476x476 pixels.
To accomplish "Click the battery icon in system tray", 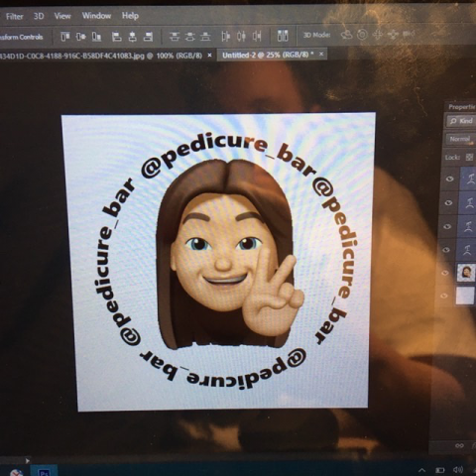I will (x=440, y=470).
